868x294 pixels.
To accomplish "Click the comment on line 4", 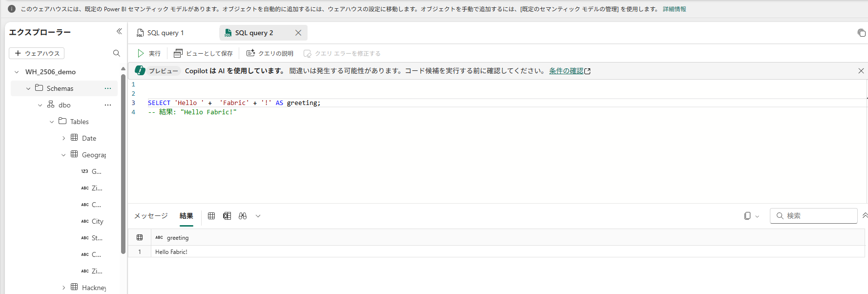I will [x=192, y=112].
